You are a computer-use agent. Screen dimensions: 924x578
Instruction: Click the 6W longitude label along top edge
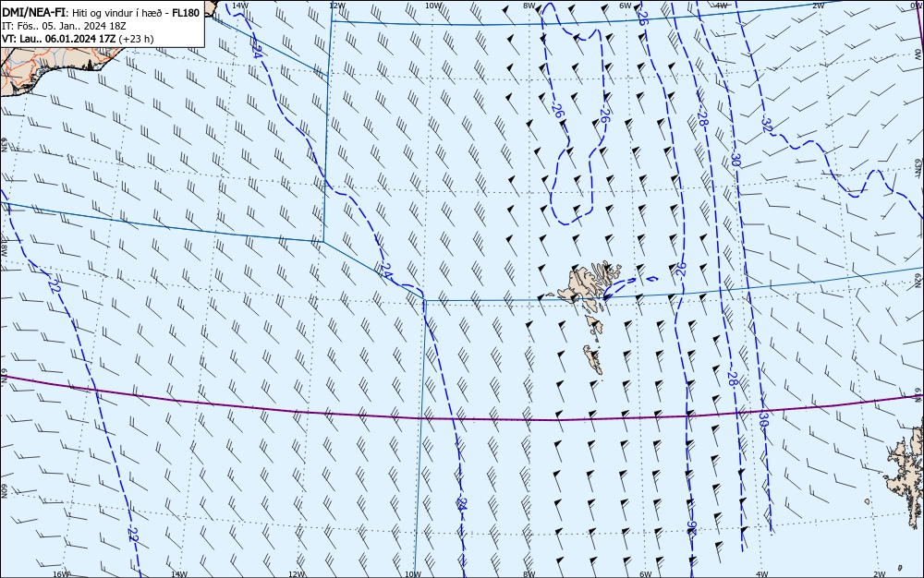point(626,6)
